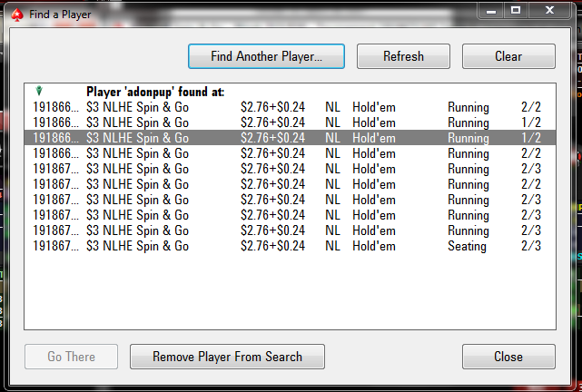
Task: Click the 1/2 player count in highlighted row
Action: tap(531, 138)
